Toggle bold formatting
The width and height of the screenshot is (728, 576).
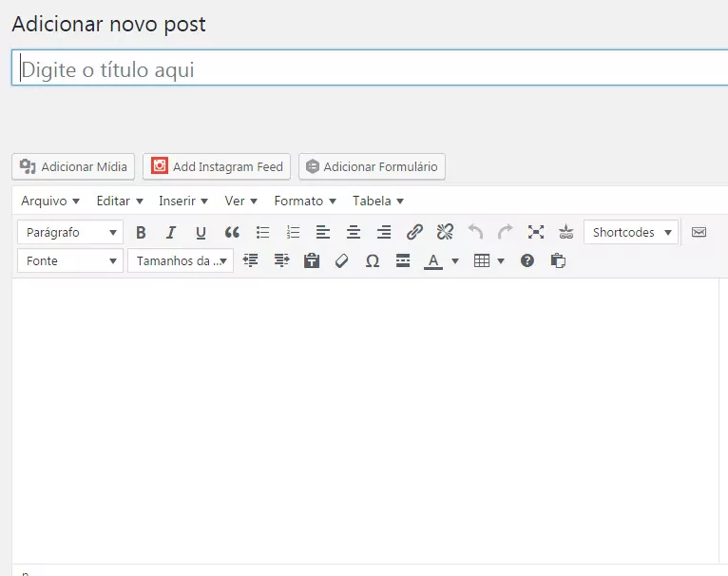(141, 232)
